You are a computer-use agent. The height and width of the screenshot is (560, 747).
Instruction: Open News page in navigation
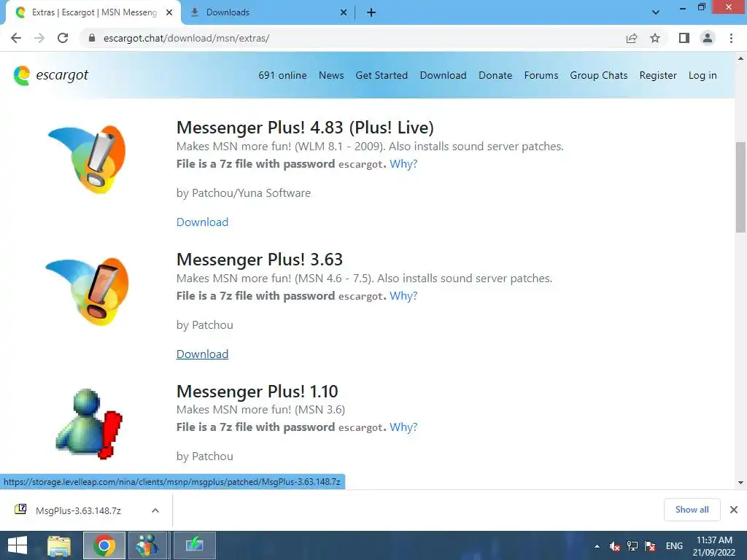coord(331,75)
